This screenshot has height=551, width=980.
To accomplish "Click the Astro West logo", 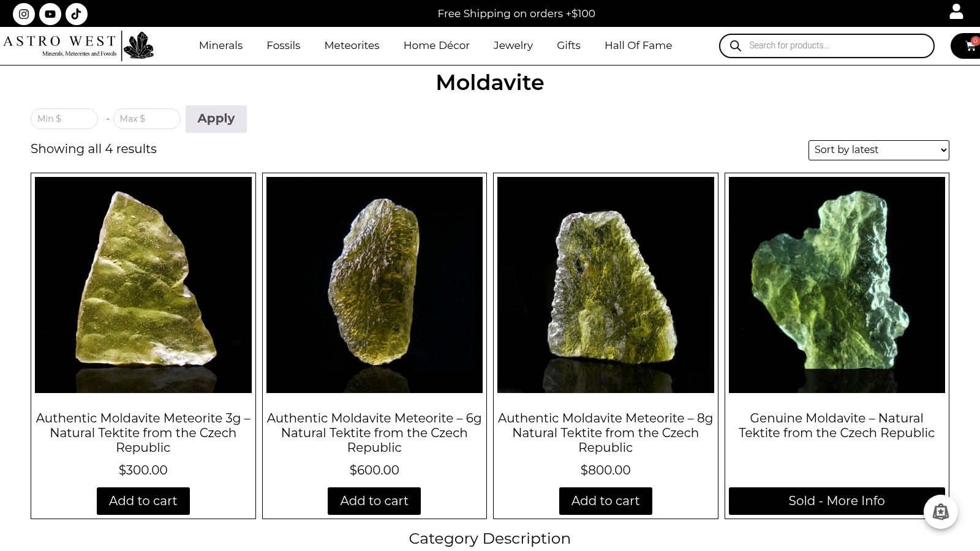I will pyautogui.click(x=78, y=46).
